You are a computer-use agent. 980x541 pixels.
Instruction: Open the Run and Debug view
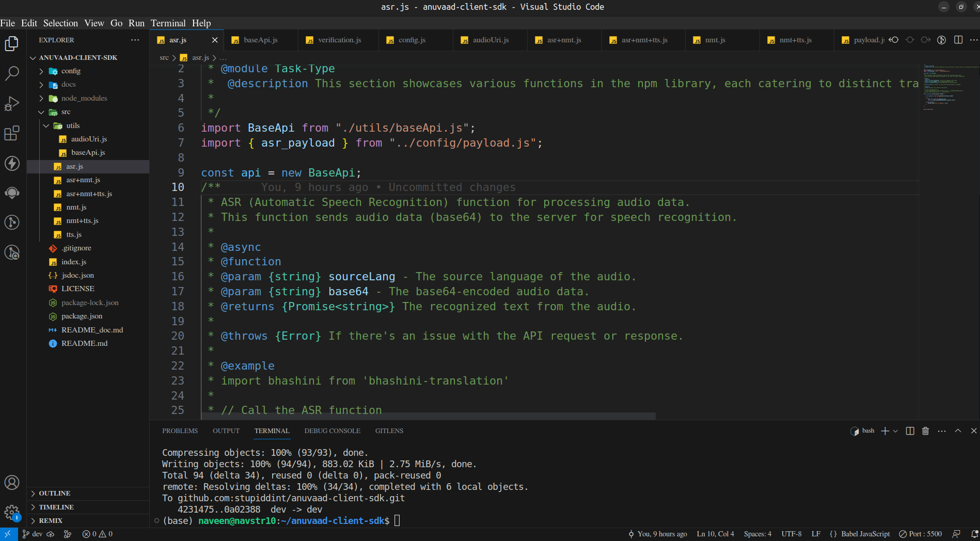pyautogui.click(x=12, y=103)
